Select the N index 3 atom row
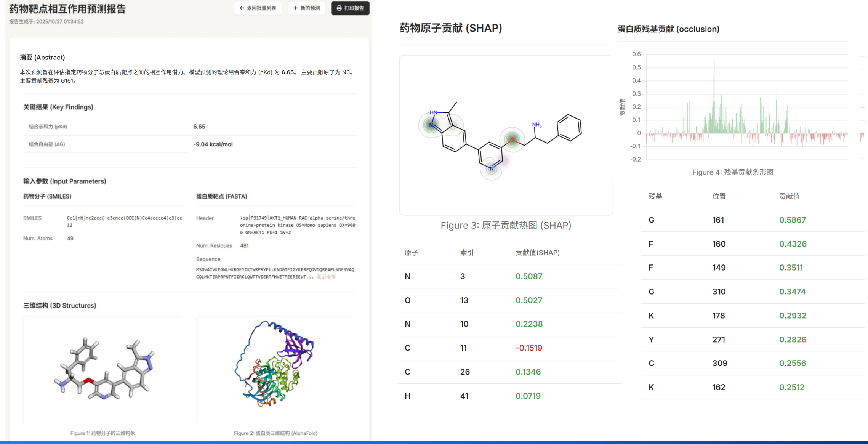Screen dimensions: 868x444 coord(463,276)
